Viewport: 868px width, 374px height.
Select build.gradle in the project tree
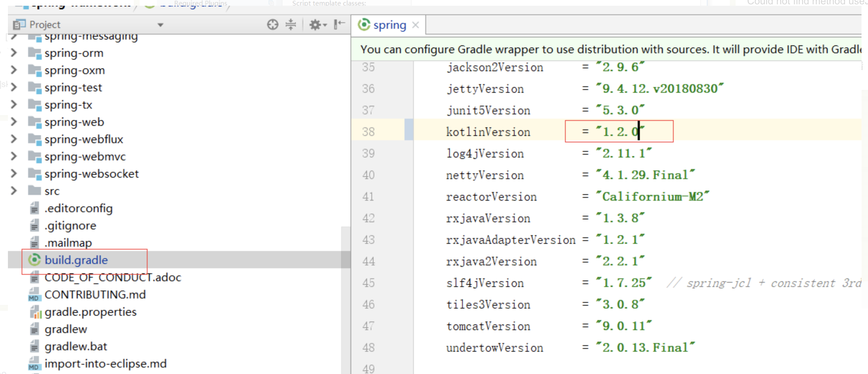[76, 260]
